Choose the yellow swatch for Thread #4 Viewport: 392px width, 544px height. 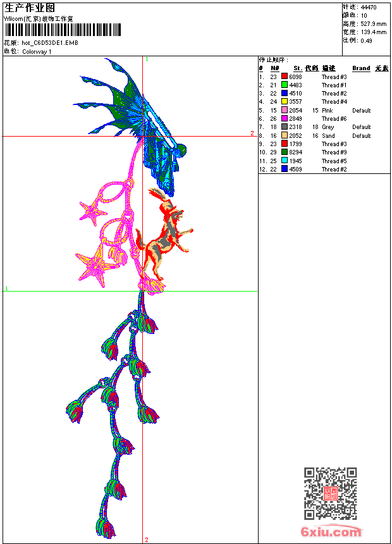point(285,101)
